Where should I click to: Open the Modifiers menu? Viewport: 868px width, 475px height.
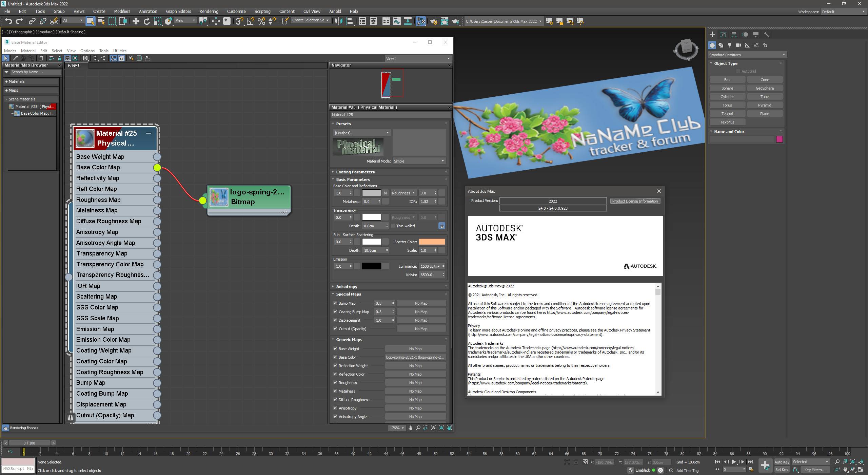[122, 11]
